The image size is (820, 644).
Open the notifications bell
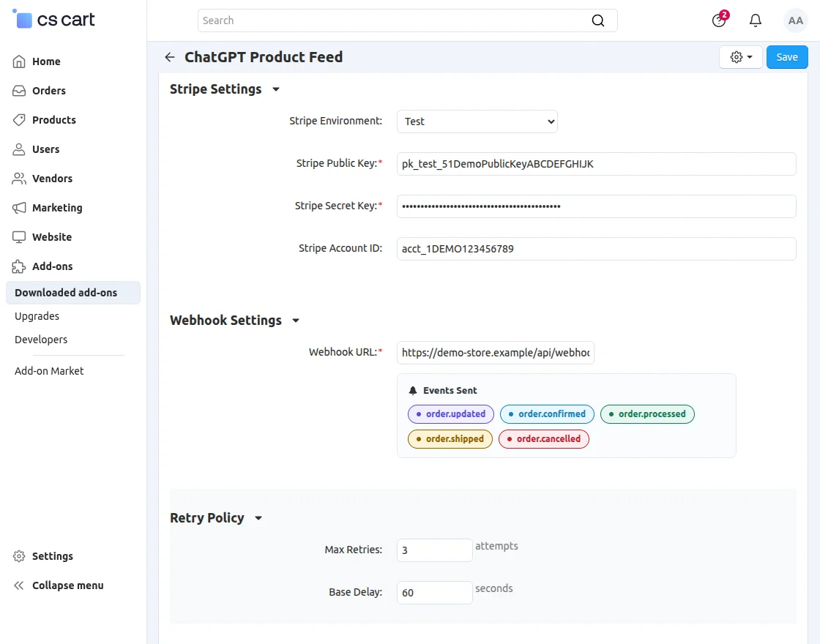tap(755, 20)
